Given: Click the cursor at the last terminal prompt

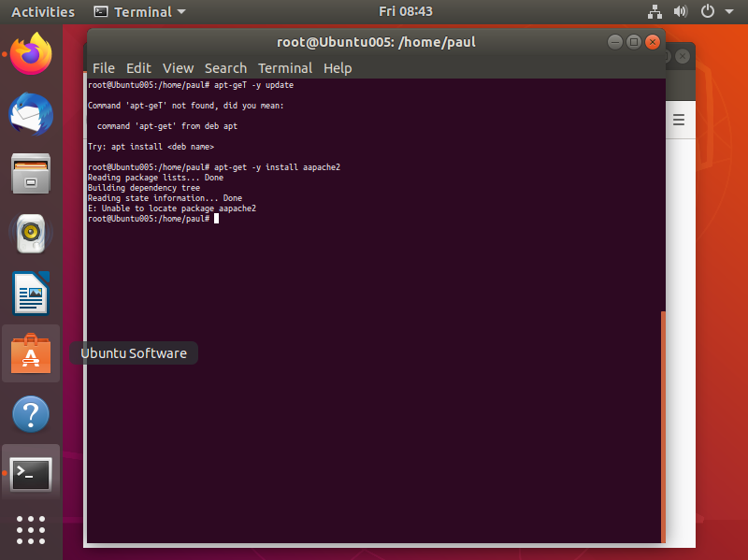Looking at the screenshot, I should [216, 219].
